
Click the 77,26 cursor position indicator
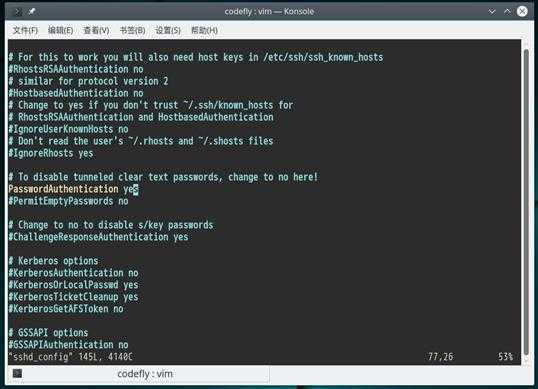pyautogui.click(x=441, y=357)
